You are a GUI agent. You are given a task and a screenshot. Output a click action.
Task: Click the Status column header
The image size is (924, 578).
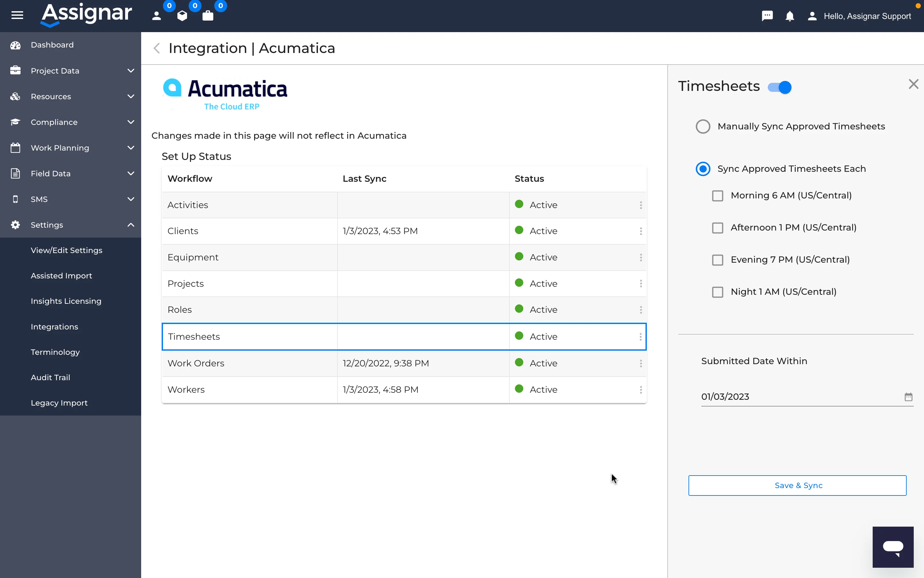(529, 179)
